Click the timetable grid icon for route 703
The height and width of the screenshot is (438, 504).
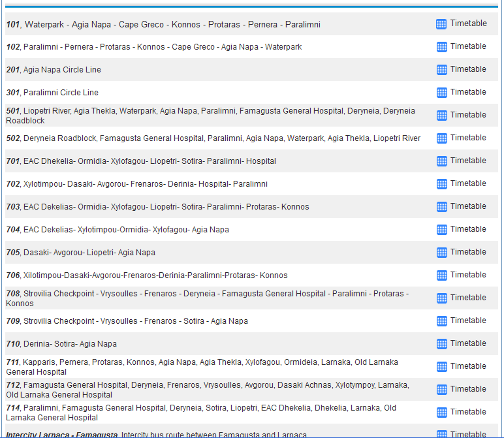[441, 207]
